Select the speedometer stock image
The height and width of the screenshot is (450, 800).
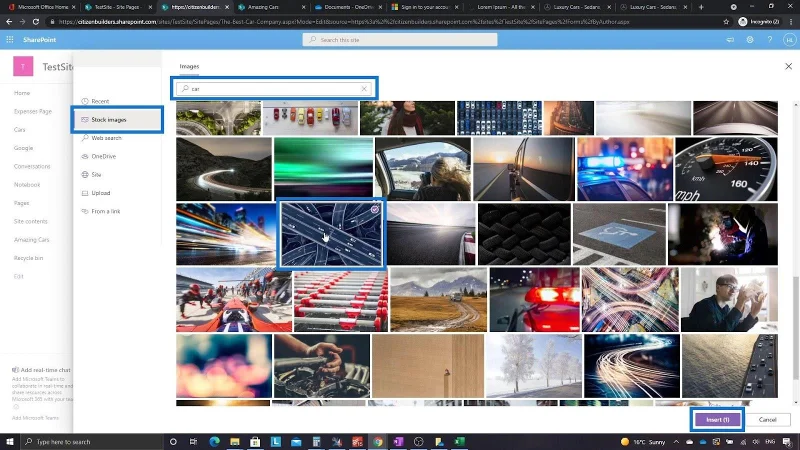[726, 169]
